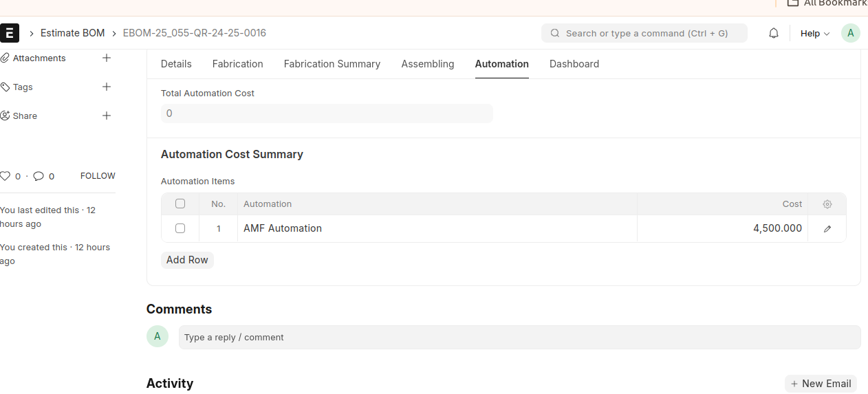Switch to the Fabrication Summary tab
Image resolution: width=868 pixels, height=394 pixels.
point(332,64)
